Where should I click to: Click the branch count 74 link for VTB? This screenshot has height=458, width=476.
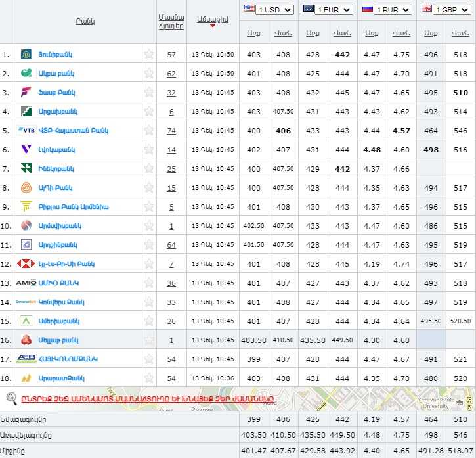(171, 131)
